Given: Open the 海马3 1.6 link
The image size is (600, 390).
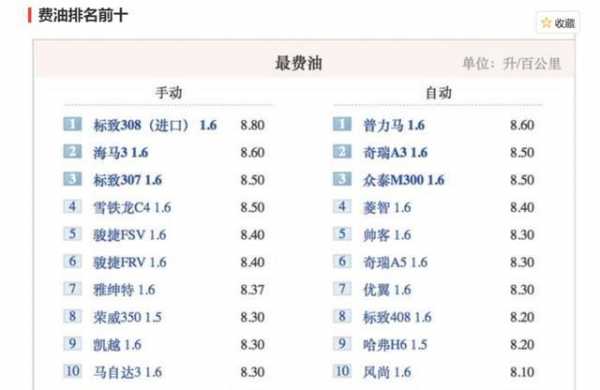Looking at the screenshot, I should (121, 153).
